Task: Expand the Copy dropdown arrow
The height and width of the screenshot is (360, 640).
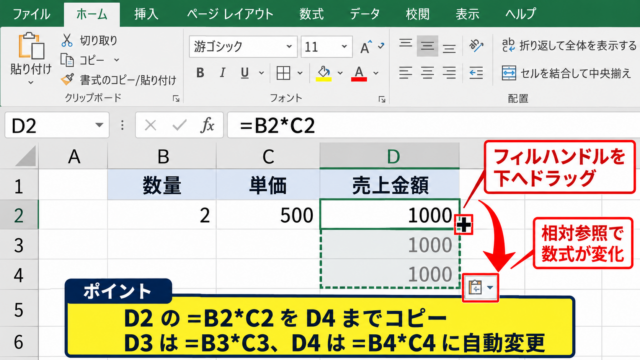Action: (x=116, y=60)
